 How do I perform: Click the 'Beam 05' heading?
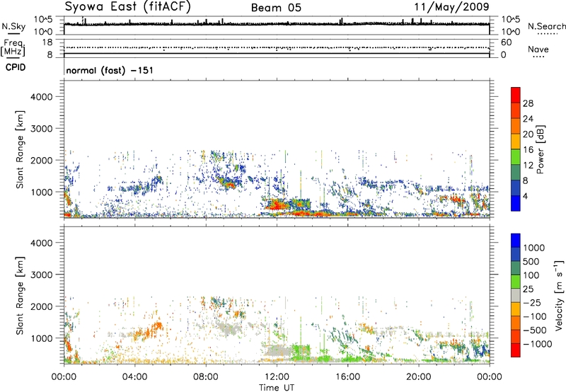pos(276,8)
